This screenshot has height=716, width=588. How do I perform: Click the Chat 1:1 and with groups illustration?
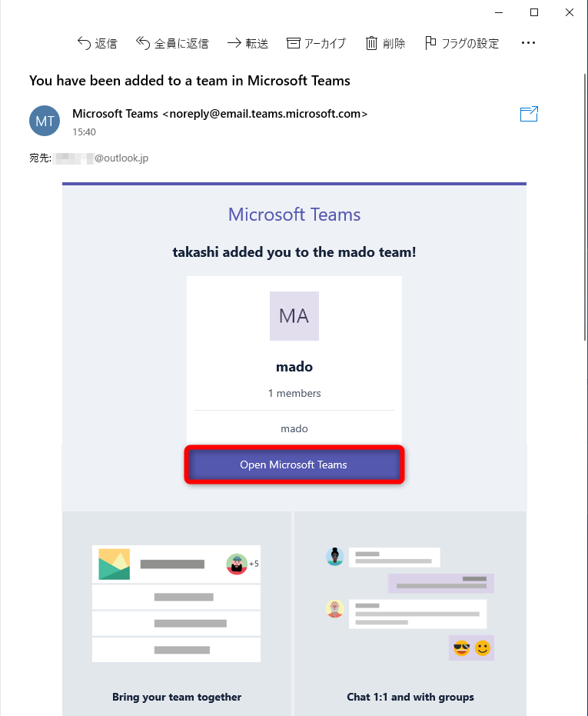coord(410,604)
